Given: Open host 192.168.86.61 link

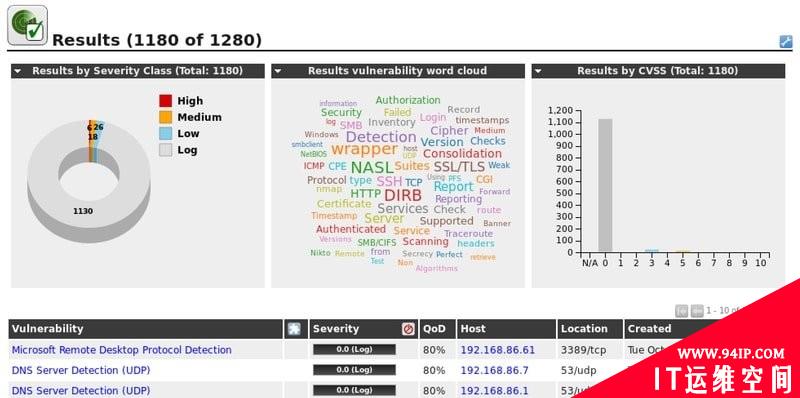Looking at the screenshot, I should [497, 350].
